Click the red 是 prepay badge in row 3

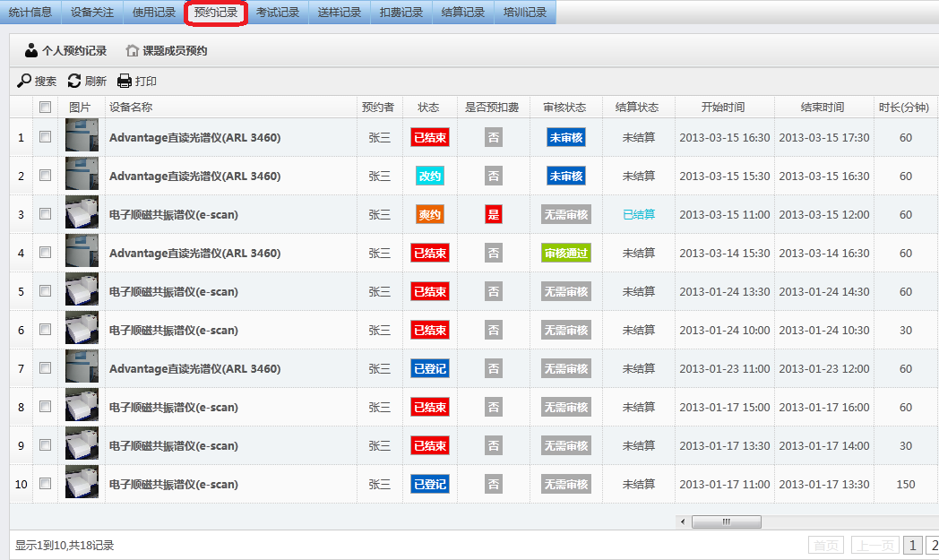coord(494,215)
